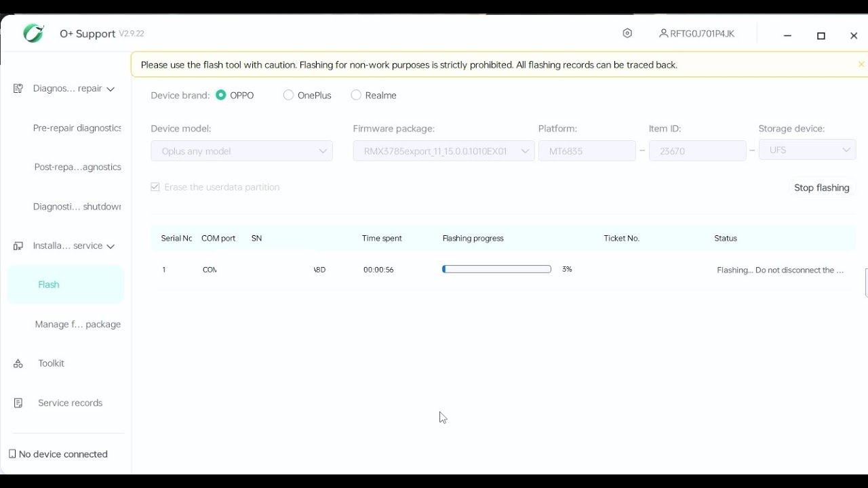
Task: Select the OPPO device brand radio button
Action: (221, 95)
